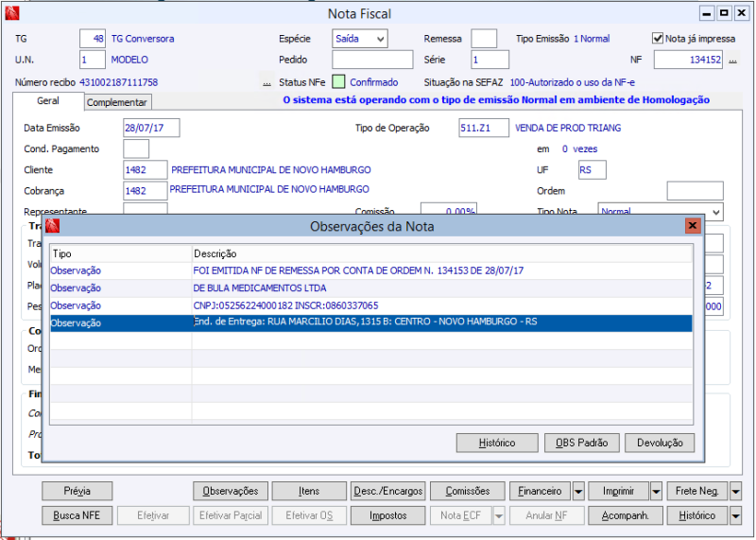Viewport: 756px width, 540px height.
Task: Click the Cliente code field 1482
Action: coord(146,170)
